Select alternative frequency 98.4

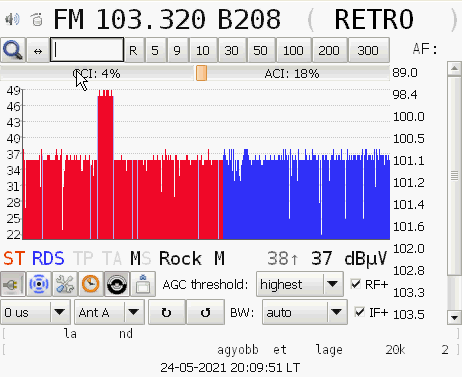pos(405,95)
